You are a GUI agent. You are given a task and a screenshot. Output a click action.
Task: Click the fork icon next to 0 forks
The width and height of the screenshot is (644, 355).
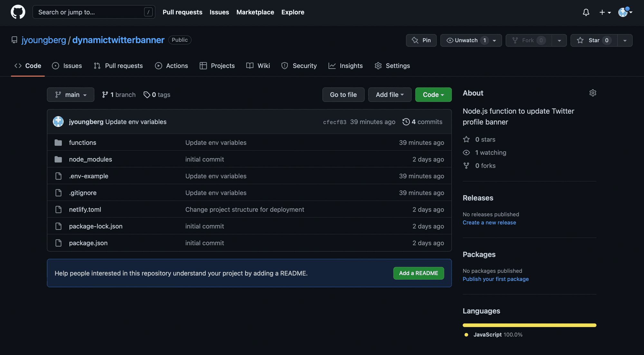click(x=466, y=166)
